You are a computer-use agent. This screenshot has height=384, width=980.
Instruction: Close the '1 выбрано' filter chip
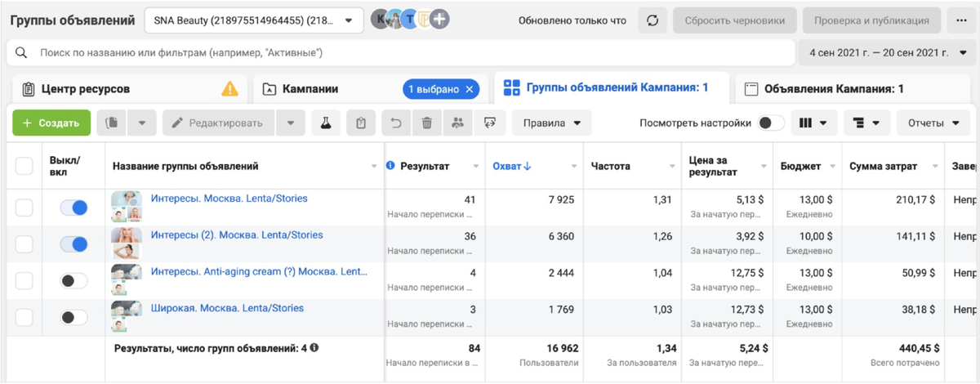(470, 89)
